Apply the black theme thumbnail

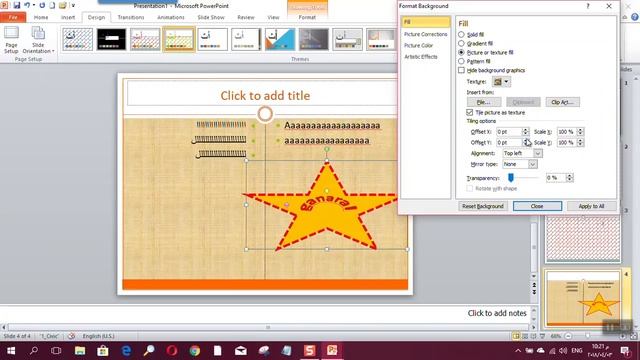pyautogui.click(x=111, y=39)
